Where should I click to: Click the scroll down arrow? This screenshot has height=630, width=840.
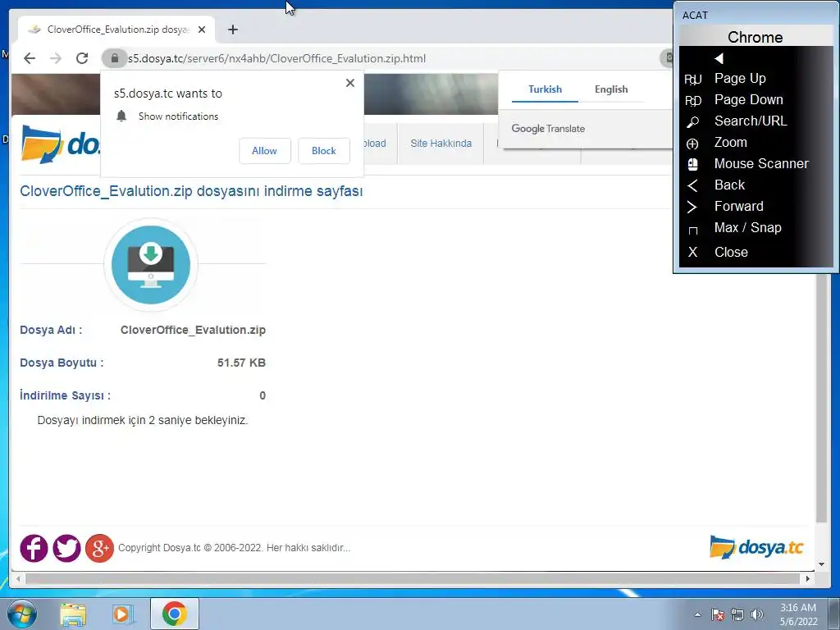pyautogui.click(x=821, y=564)
